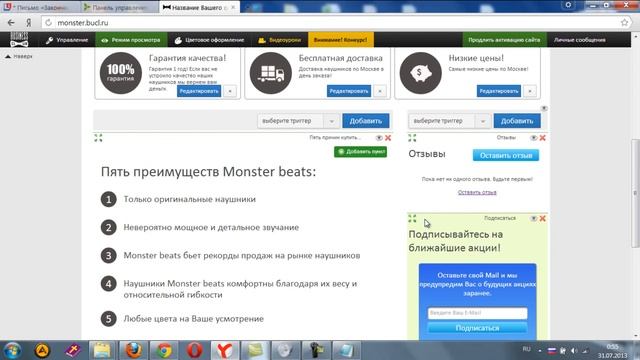This screenshot has height=360, width=640.
Task: Open file explorer folder in taskbar
Action: [x=102, y=350]
